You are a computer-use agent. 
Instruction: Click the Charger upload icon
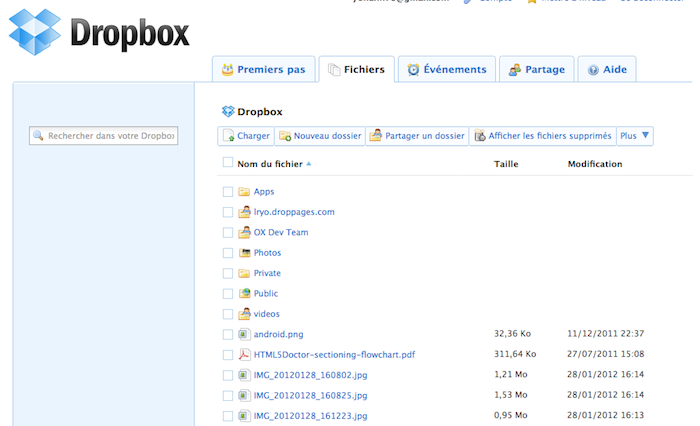coord(228,136)
